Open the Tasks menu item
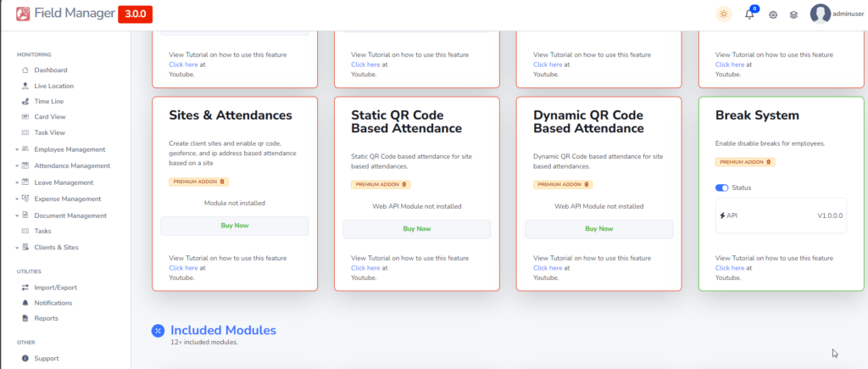Screen dimensions: 868x369 pos(42,231)
